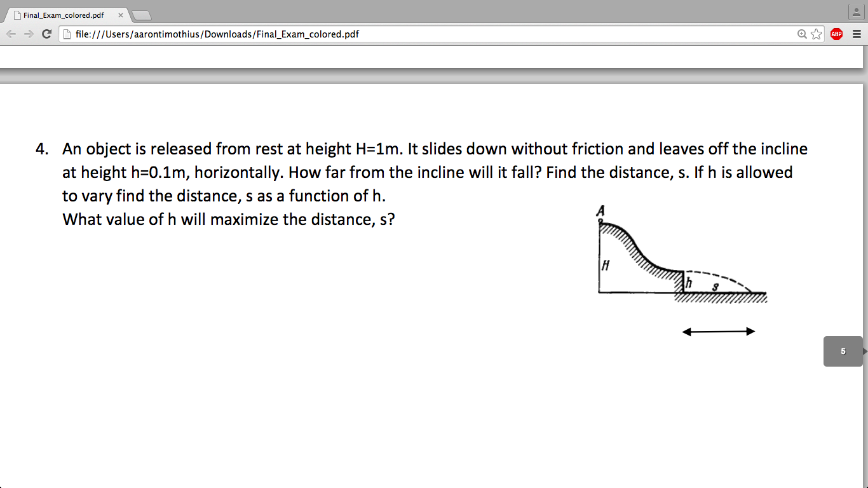Click the forward navigation arrow

pyautogui.click(x=28, y=34)
